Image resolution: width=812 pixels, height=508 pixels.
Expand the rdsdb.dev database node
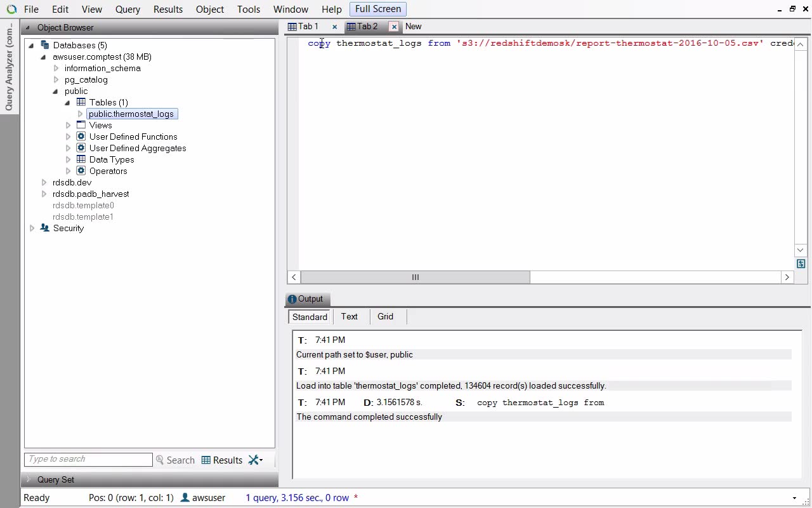[44, 183]
